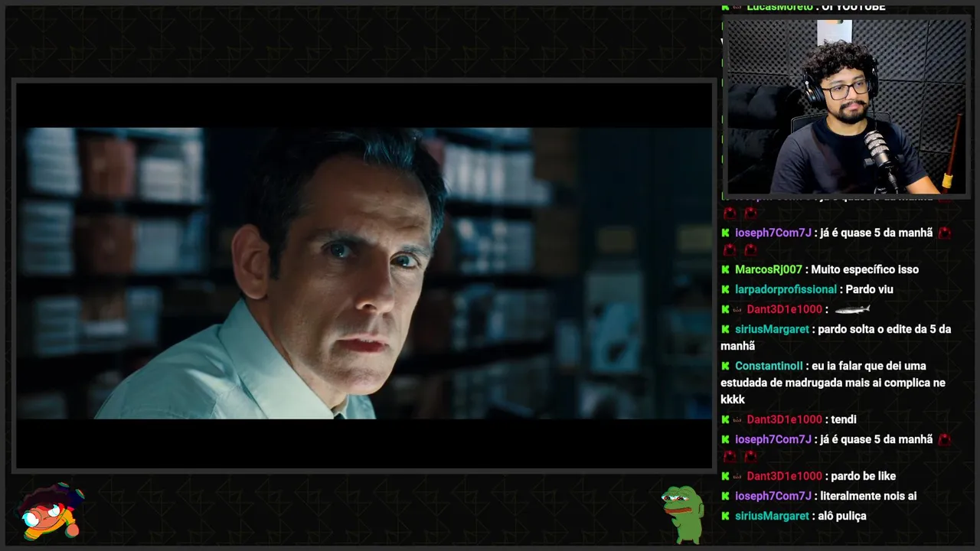Select the 'pardo be like' chat text
This screenshot has height=551, width=980.
tap(864, 476)
